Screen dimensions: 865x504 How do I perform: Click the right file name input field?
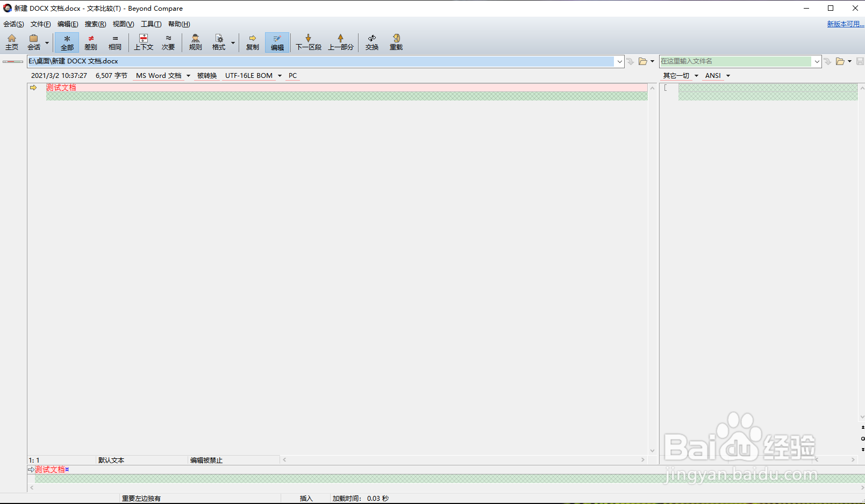(x=735, y=61)
